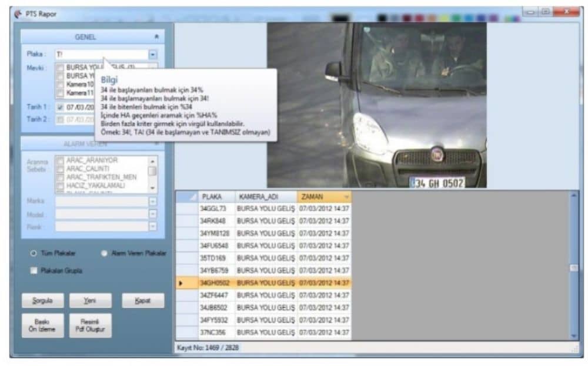Open Baskı Ön İzleme print preview
The height and width of the screenshot is (366, 588).
(x=43, y=325)
